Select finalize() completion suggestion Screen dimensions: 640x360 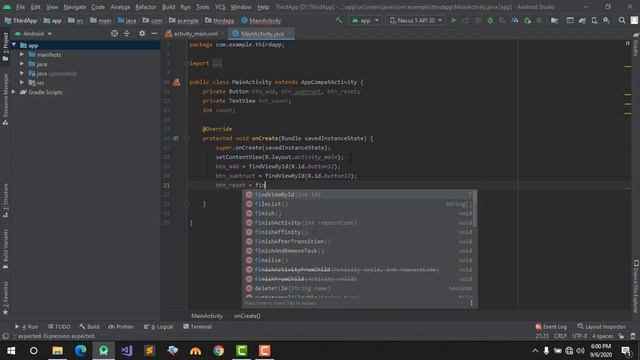pos(358,260)
